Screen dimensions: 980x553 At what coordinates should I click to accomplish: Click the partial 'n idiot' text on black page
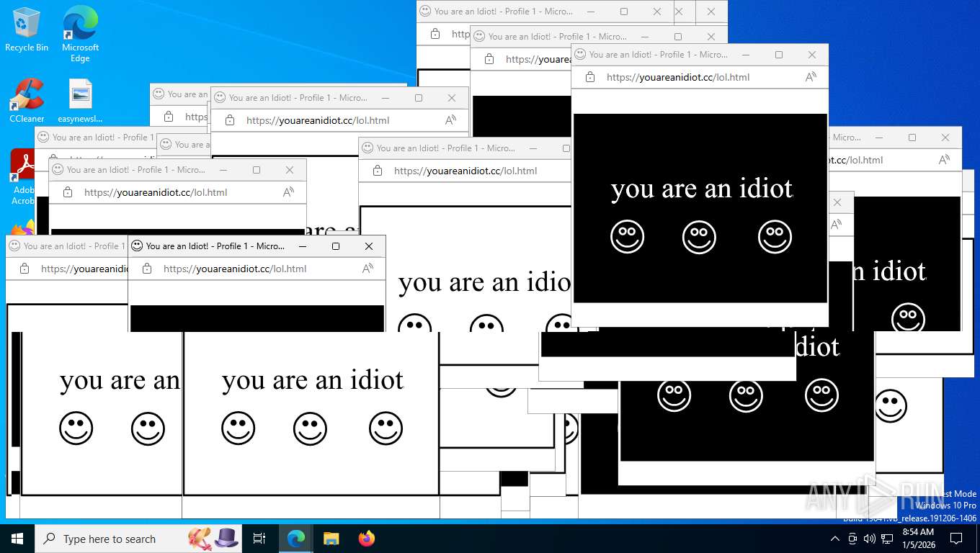tap(889, 271)
